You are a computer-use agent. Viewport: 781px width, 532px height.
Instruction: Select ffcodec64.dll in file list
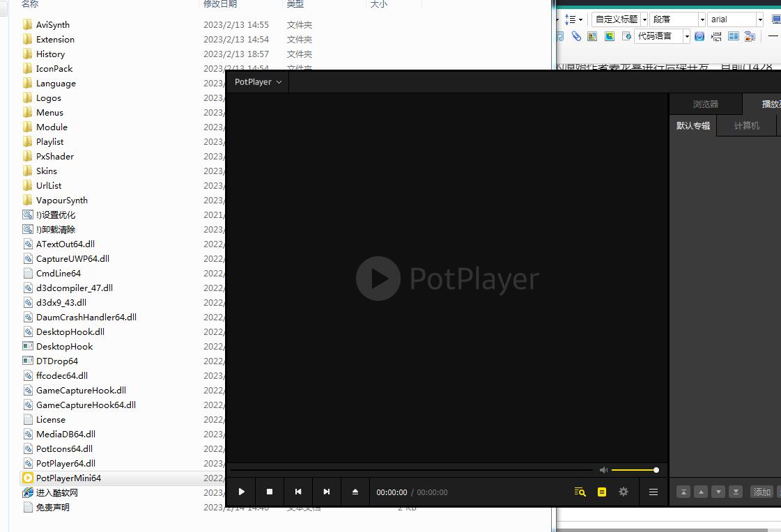(62, 376)
